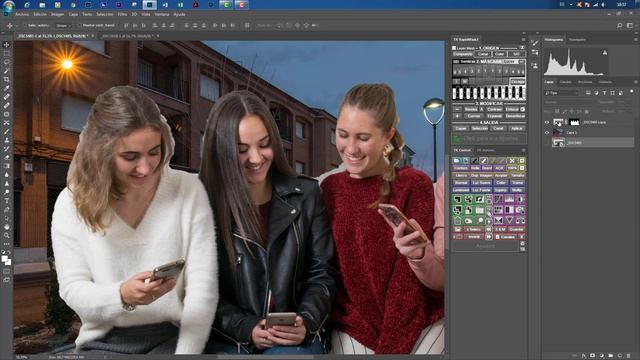The width and height of the screenshot is (640, 360).
Task: Open the Capas panel flyout menu
Action: [x=636, y=82]
